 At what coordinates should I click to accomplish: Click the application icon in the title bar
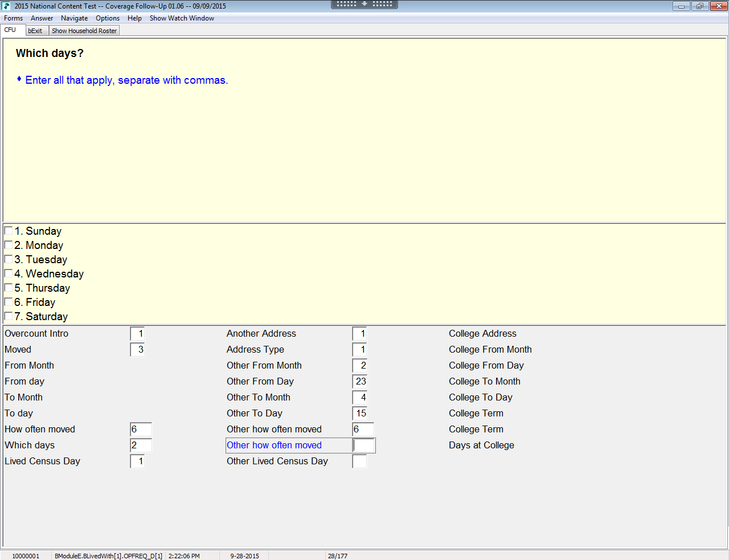coord(6,6)
